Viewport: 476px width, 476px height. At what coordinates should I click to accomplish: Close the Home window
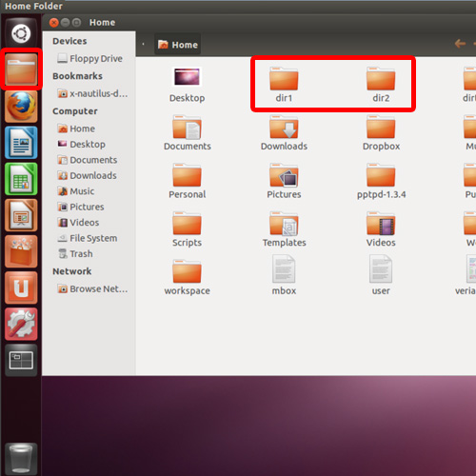(54, 23)
